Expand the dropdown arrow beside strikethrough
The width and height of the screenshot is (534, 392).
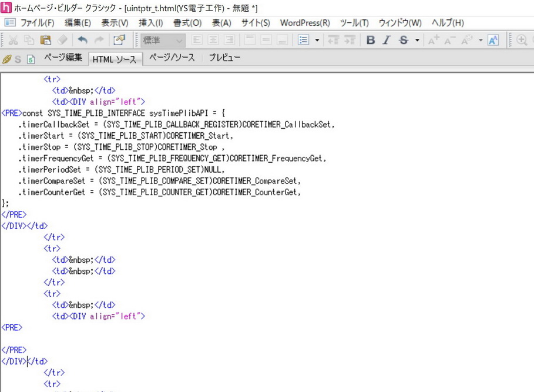pyautogui.click(x=417, y=40)
